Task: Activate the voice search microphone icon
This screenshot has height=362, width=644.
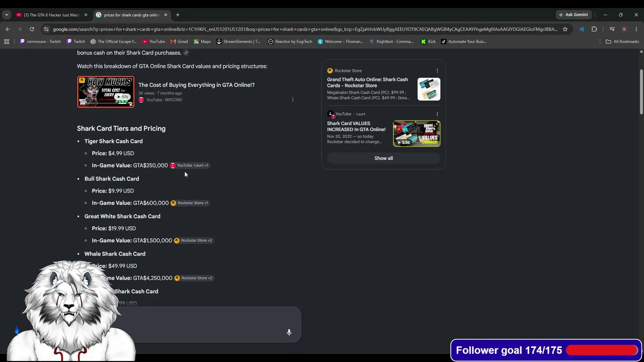Action: click(289, 332)
